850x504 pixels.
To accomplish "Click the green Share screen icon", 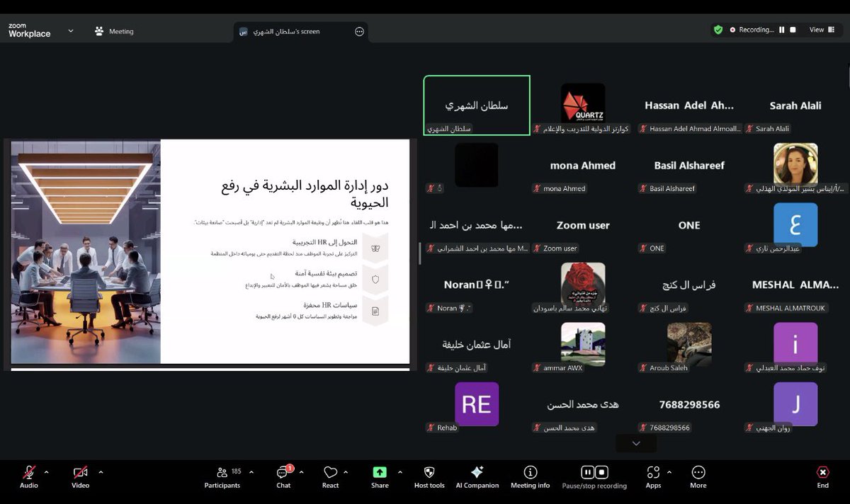I will tap(379, 471).
